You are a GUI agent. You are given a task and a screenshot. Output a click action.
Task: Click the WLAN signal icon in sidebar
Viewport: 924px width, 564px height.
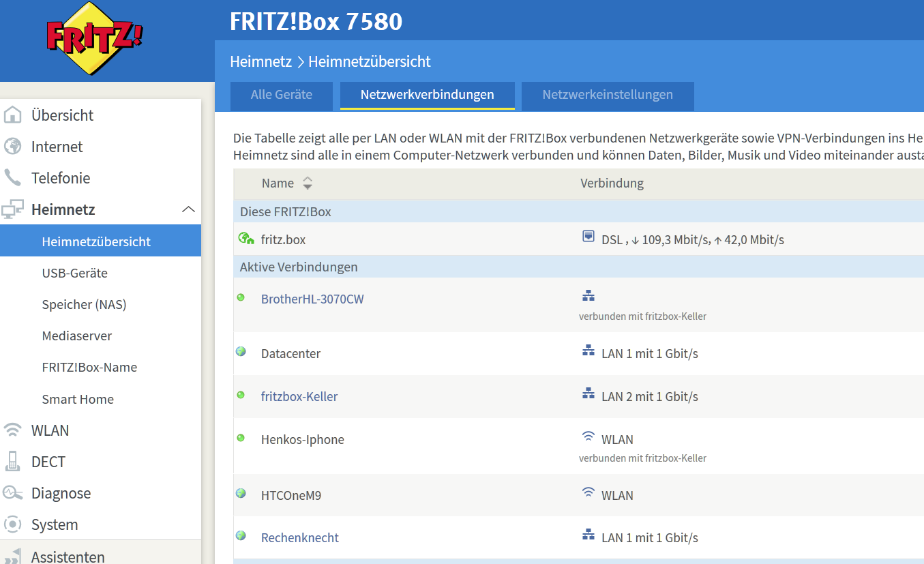click(13, 430)
